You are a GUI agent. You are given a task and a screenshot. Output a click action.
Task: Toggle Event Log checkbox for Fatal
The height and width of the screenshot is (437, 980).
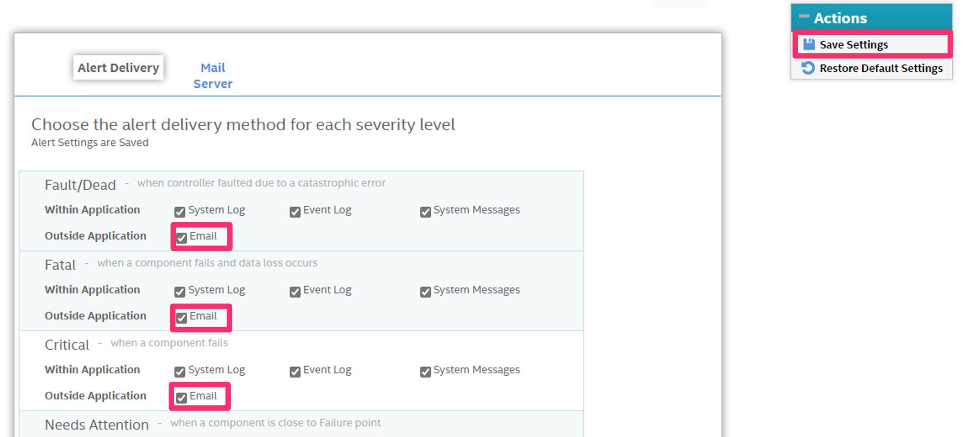pos(295,292)
